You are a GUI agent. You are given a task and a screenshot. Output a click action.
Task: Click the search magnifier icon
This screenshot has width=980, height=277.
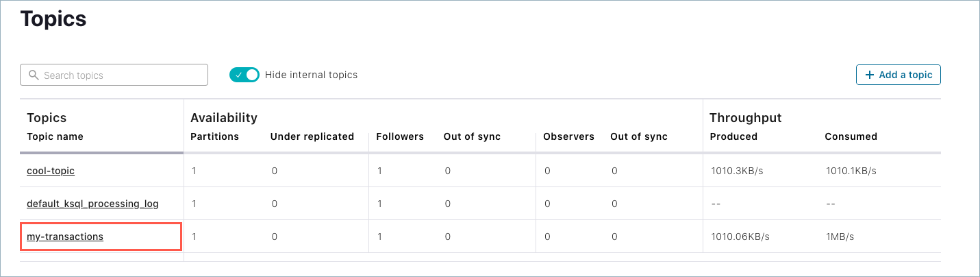click(33, 75)
